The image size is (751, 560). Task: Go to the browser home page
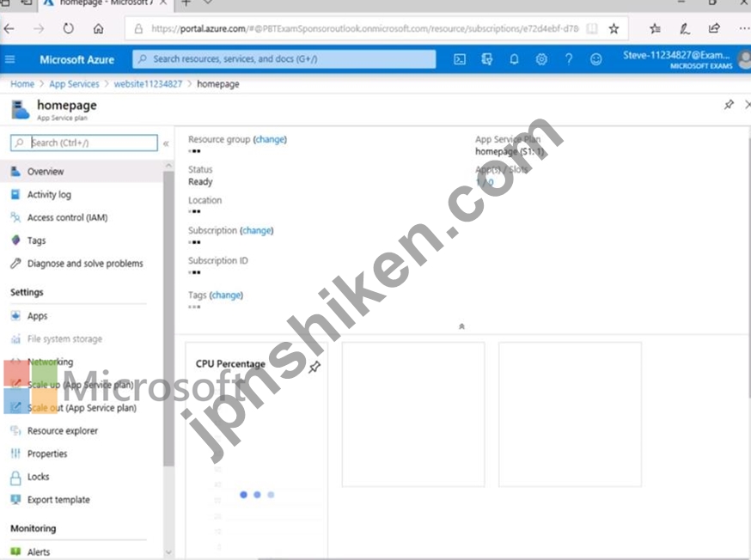coord(98,28)
